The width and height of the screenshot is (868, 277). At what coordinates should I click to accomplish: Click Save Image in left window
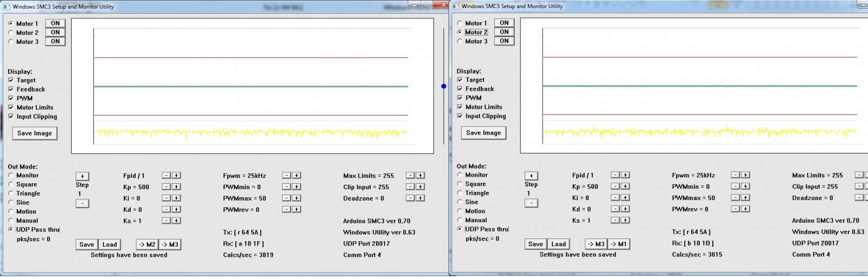[35, 133]
